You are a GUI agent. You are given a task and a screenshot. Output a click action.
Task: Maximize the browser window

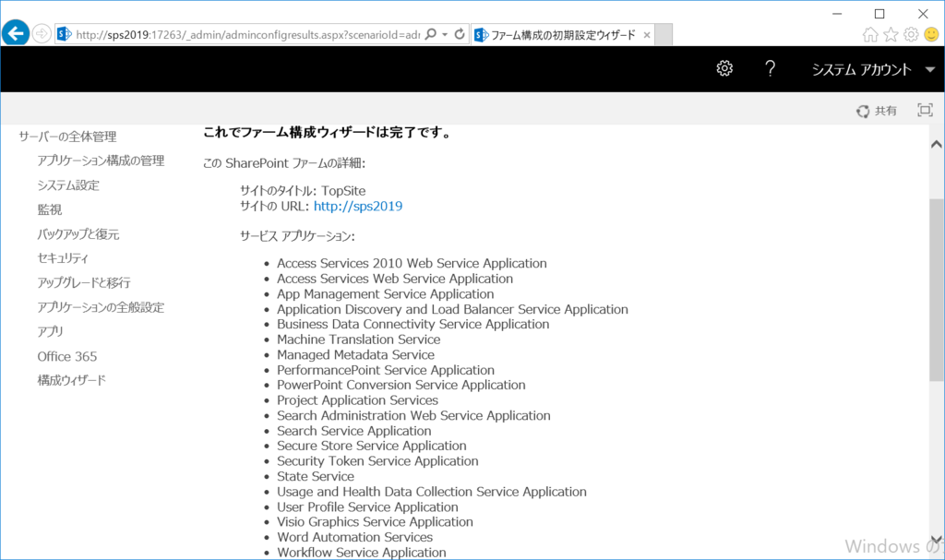879,13
